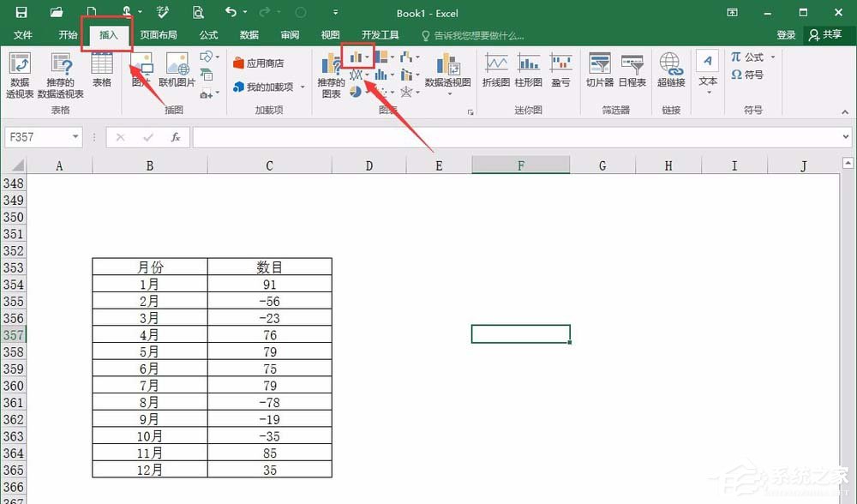Viewport: 857px width, 504px height.
Task: Open the Name Box dropdown
Action: pos(74,136)
